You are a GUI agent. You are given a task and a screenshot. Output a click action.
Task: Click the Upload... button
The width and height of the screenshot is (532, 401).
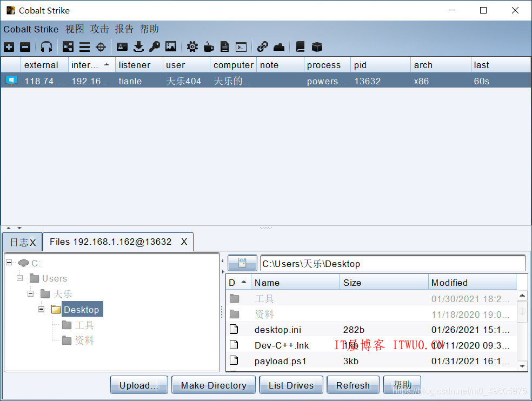(x=139, y=385)
